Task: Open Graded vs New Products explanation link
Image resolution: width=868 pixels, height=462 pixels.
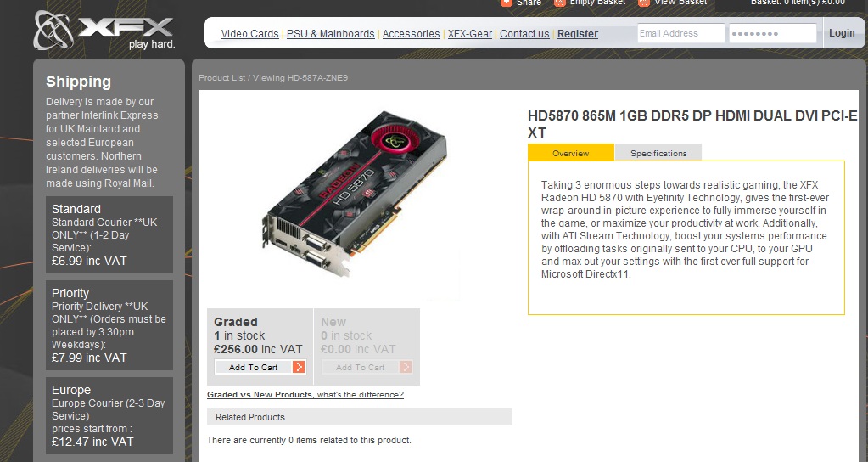Action: 305,394
